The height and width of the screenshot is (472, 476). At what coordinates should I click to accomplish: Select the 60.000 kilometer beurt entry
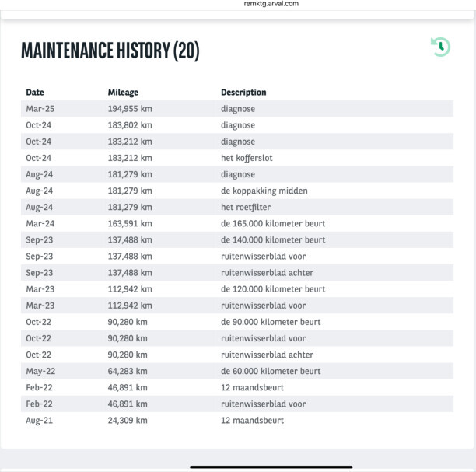(271, 371)
